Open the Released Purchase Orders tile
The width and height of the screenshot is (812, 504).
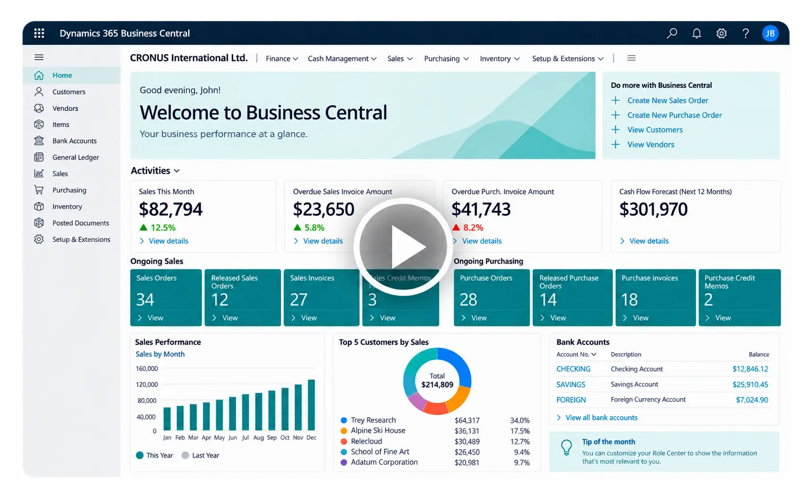(x=573, y=297)
